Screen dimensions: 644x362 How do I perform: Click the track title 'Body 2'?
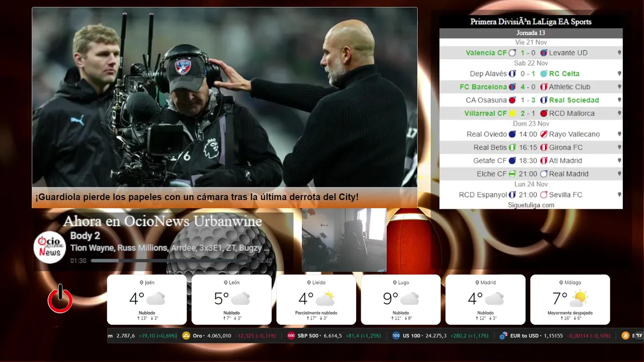[x=85, y=236]
